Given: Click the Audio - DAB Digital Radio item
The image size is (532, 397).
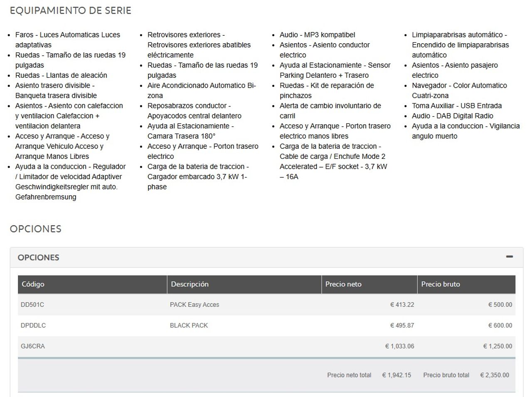Looking at the screenshot, I should (452, 116).
